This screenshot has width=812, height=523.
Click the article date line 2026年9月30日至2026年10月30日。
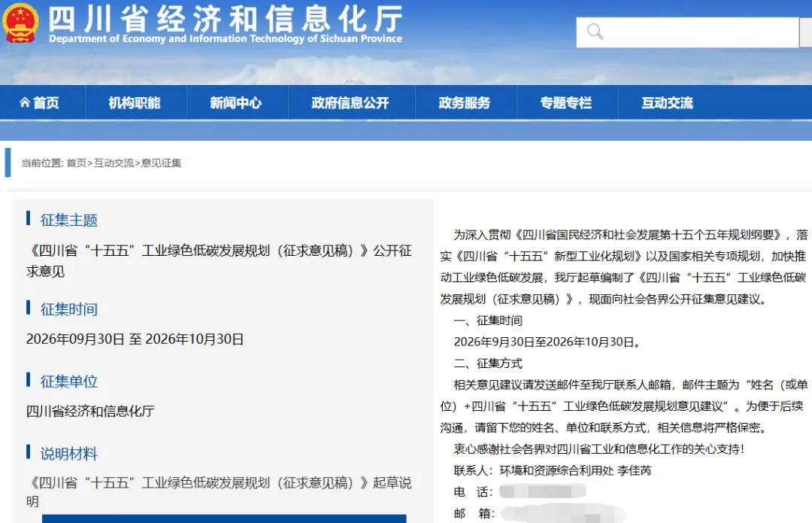[x=548, y=342]
